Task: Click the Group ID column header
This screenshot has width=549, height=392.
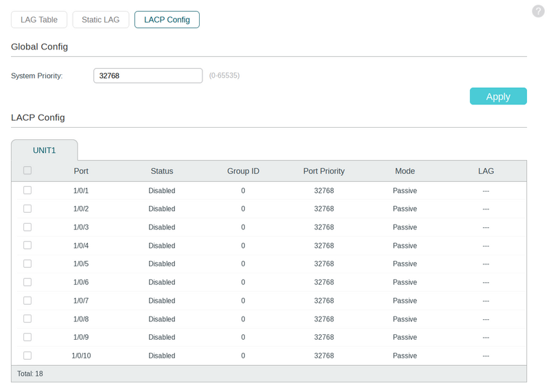Action: click(243, 171)
